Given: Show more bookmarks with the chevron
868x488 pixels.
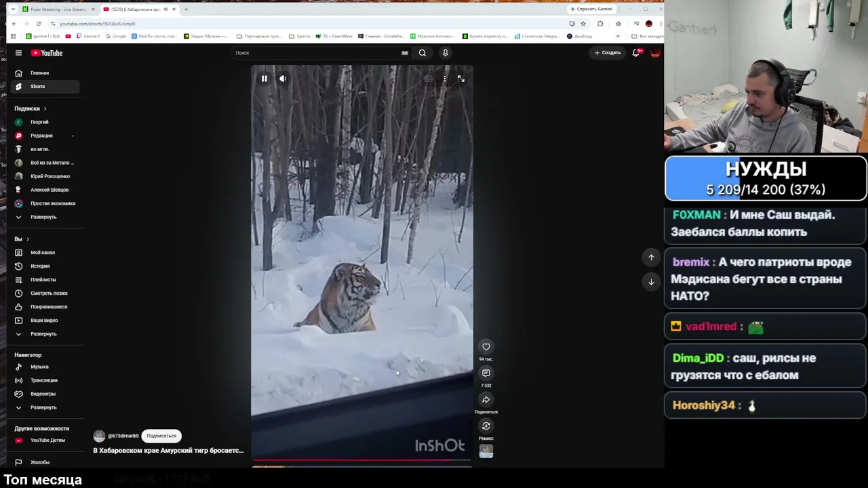Looking at the screenshot, I should click(x=618, y=36).
